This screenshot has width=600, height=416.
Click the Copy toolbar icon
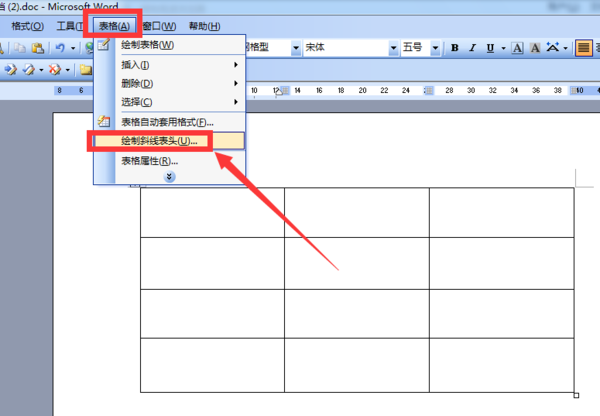(20, 48)
